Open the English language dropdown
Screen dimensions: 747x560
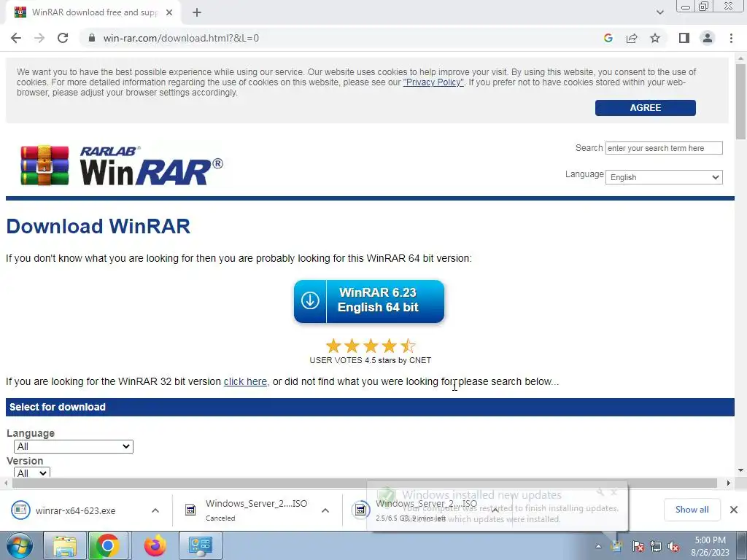[664, 177]
